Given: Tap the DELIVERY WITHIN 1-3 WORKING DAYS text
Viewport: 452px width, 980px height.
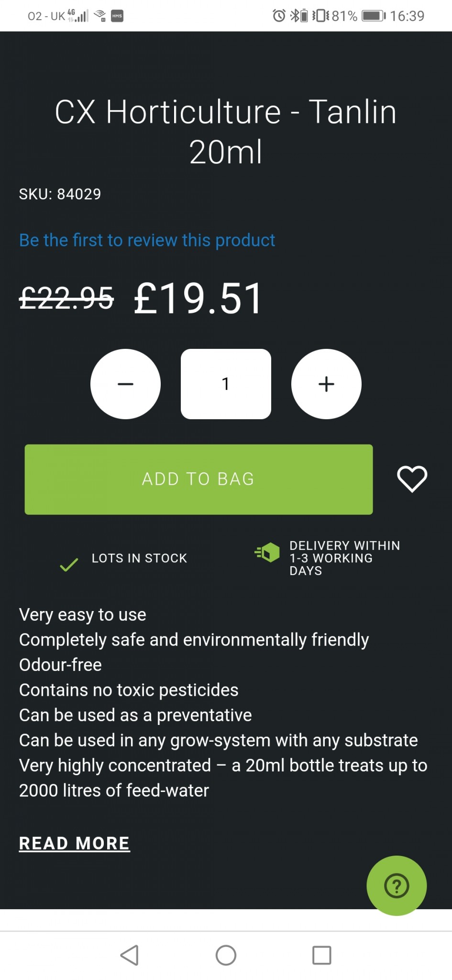Looking at the screenshot, I should tap(344, 558).
